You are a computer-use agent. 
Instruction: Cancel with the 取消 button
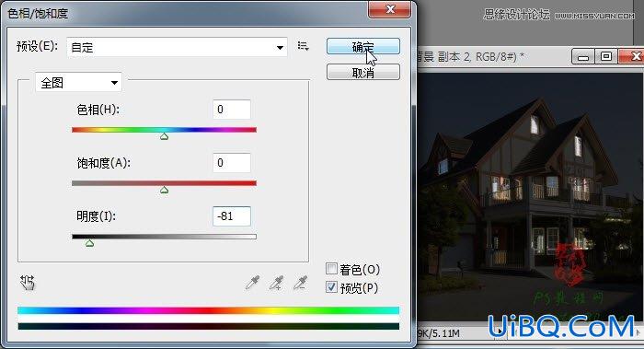pos(363,73)
